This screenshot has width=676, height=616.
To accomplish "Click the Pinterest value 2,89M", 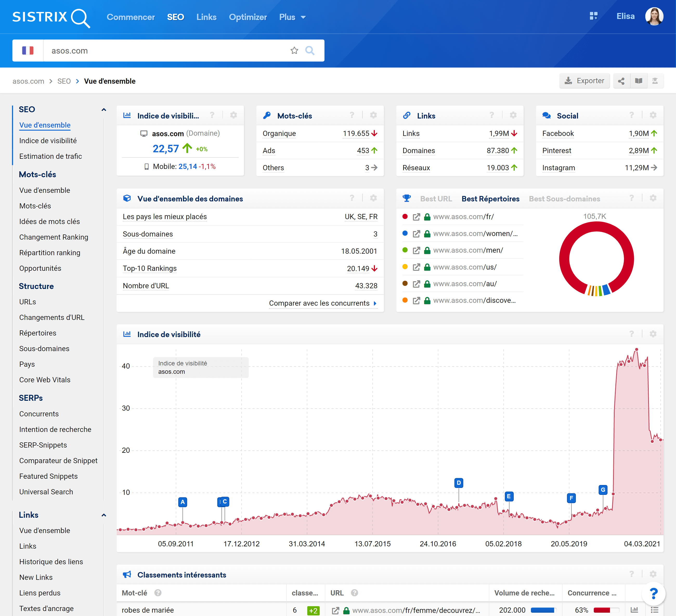I will [x=639, y=151].
